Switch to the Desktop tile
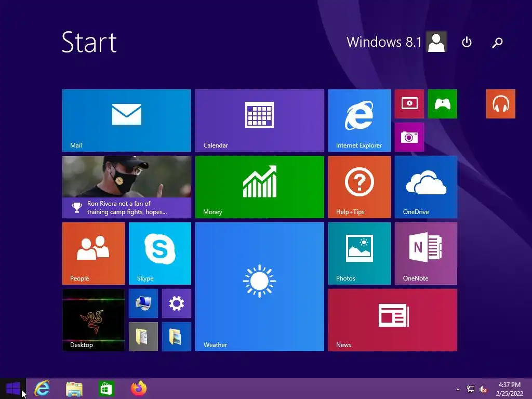 click(x=94, y=320)
